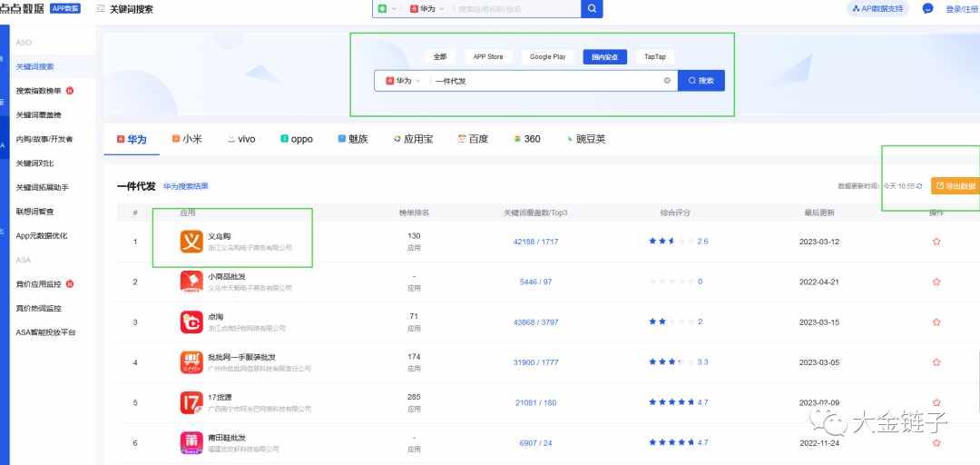Viewport: 980px width, 465px height.
Task: Open the green platform dropdown in top bar
Action: pyautogui.click(x=387, y=9)
